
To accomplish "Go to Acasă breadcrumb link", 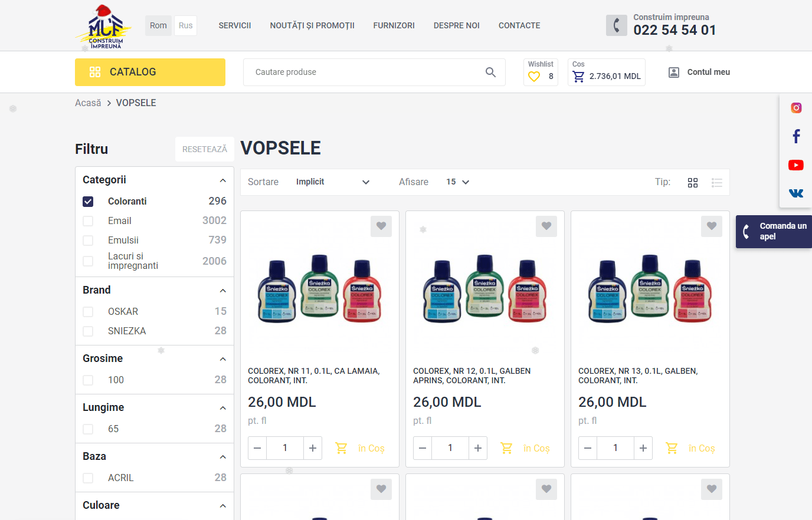I will [88, 103].
